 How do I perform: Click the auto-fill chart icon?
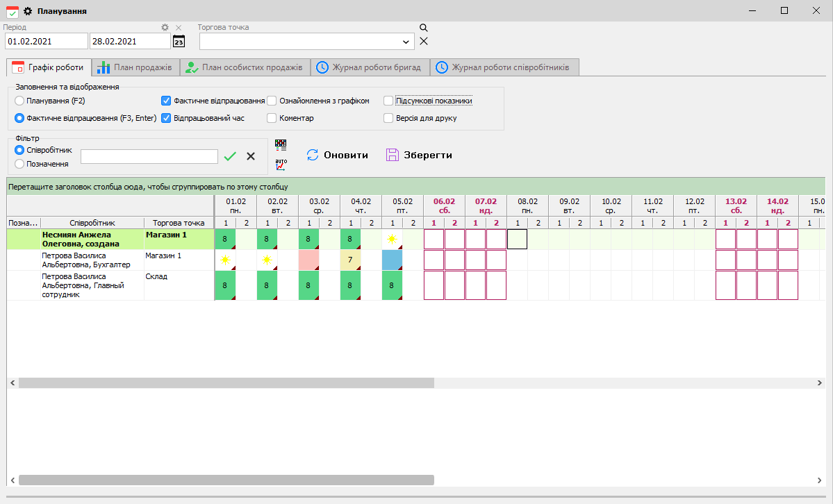[x=281, y=165]
